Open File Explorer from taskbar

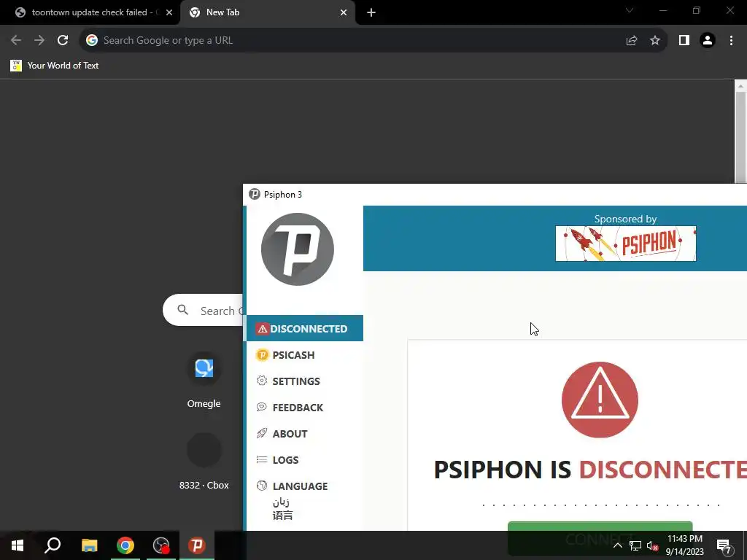pos(89,545)
